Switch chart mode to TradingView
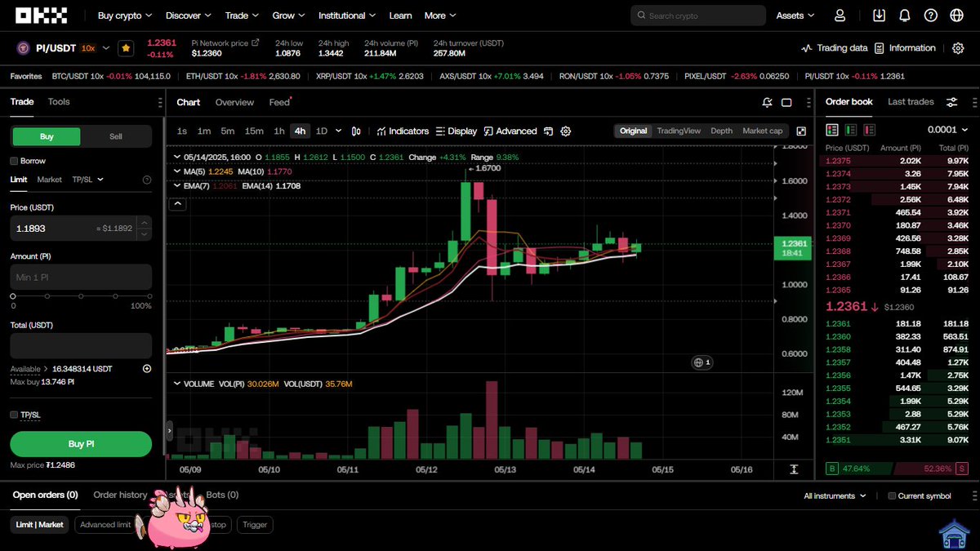980x551 pixels. click(x=679, y=131)
